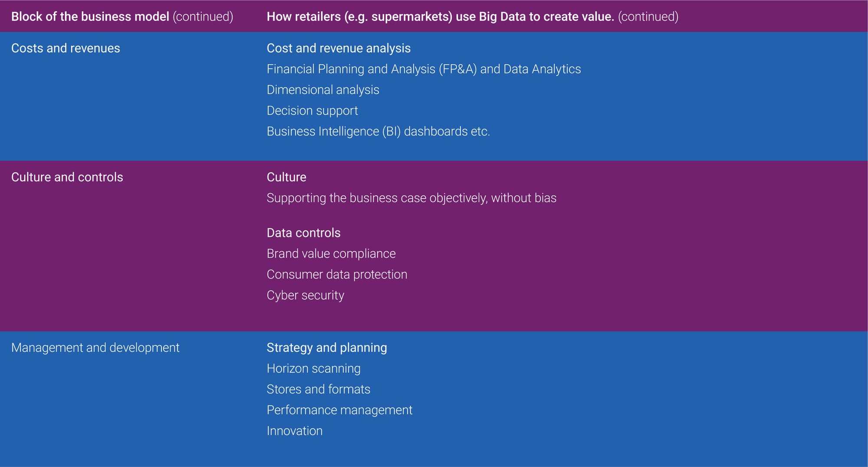
Task: Click 'Financial Planning and Analysis (FP&A)' line
Action: pos(424,69)
